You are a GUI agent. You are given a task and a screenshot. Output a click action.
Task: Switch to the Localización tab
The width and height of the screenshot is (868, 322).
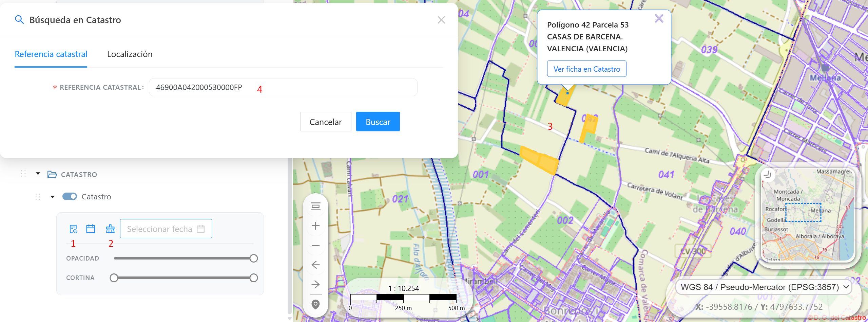pyautogui.click(x=130, y=54)
